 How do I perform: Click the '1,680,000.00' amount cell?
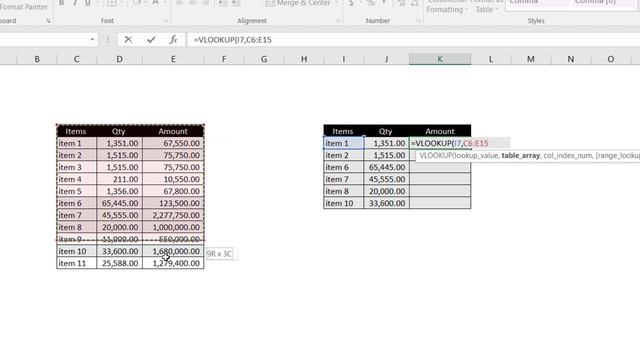click(173, 251)
